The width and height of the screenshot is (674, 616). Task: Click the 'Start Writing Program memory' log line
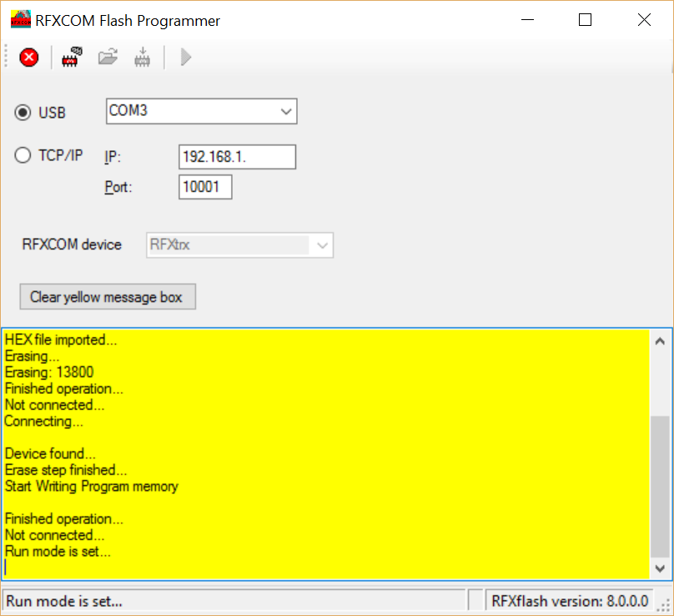click(x=92, y=487)
